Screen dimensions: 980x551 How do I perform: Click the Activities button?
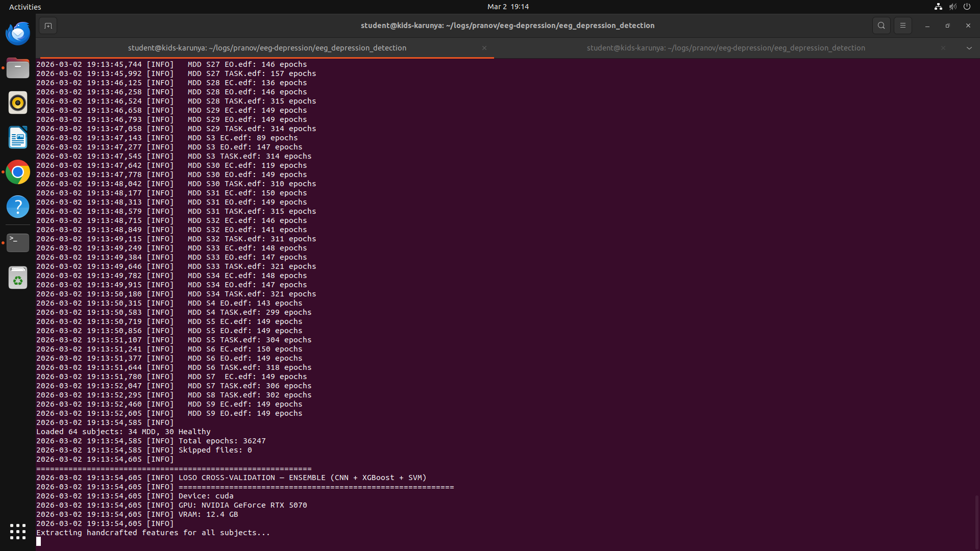click(25, 7)
